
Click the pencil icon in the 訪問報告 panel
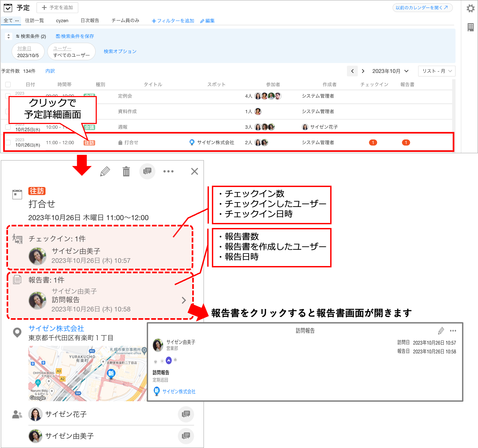click(x=441, y=331)
